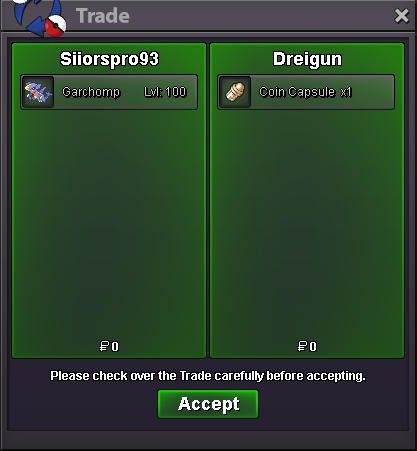Click the Trade title text
Viewport: 417px width, 451px height.
103,16
